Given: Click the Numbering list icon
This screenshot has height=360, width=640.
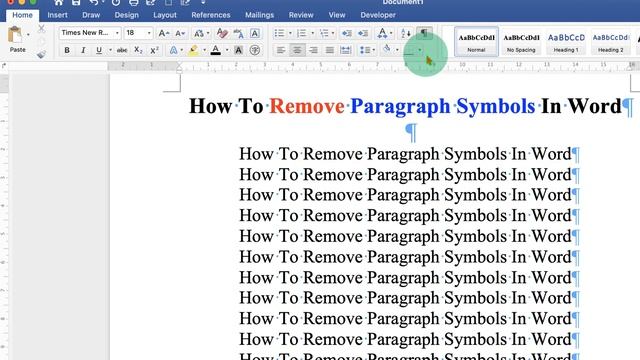Looking at the screenshot, I should pos(302,33).
